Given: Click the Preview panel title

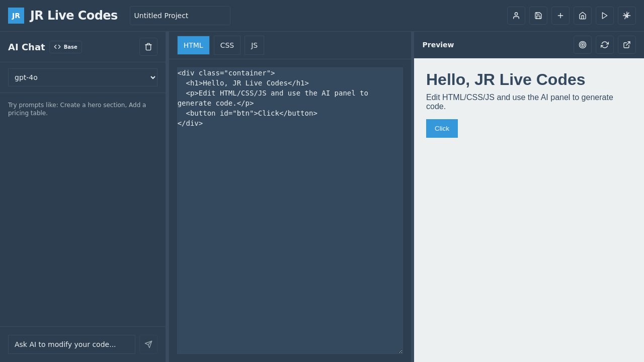Looking at the screenshot, I should 438,45.
